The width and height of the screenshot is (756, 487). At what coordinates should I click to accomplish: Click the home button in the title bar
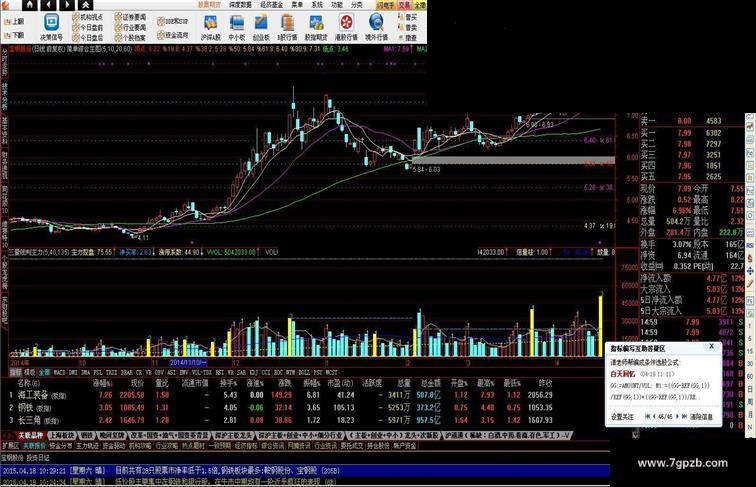point(30,5)
